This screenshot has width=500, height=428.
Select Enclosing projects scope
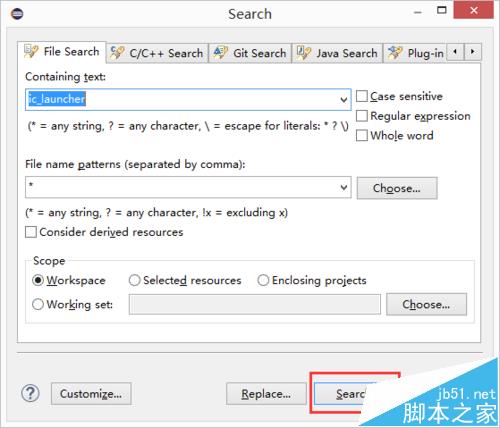click(263, 280)
